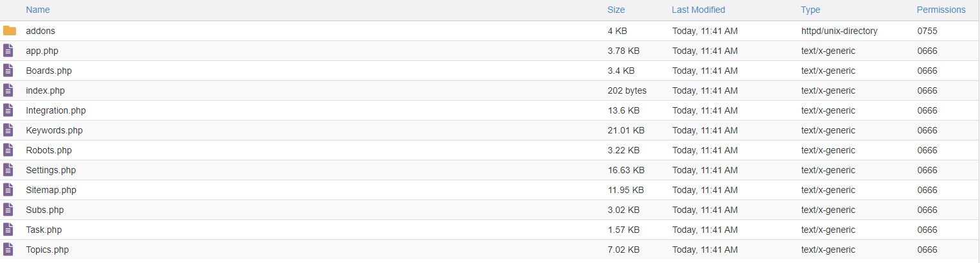The image size is (980, 263).
Task: Select the Robots.php file icon
Action: pos(8,150)
